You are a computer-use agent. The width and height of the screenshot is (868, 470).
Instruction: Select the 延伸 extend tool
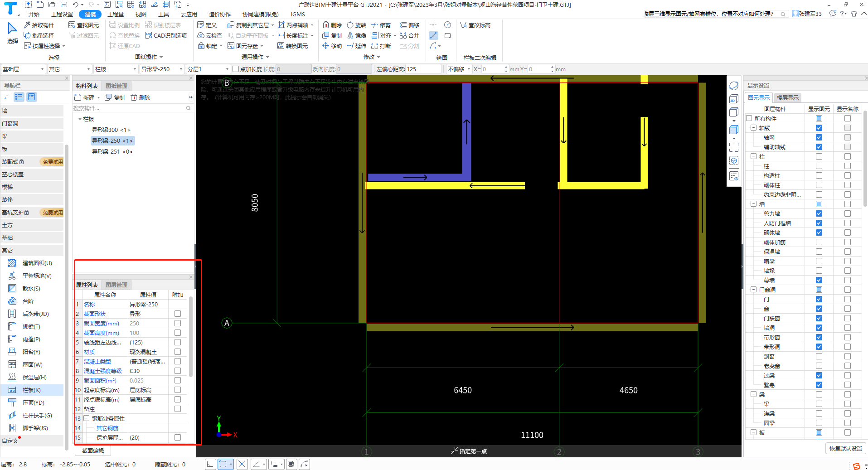pos(357,46)
